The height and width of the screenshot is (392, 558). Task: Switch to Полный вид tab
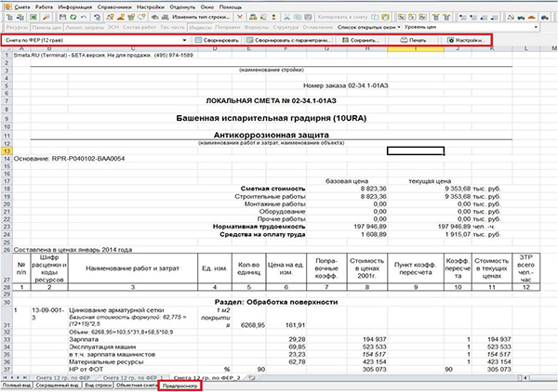(x=17, y=385)
